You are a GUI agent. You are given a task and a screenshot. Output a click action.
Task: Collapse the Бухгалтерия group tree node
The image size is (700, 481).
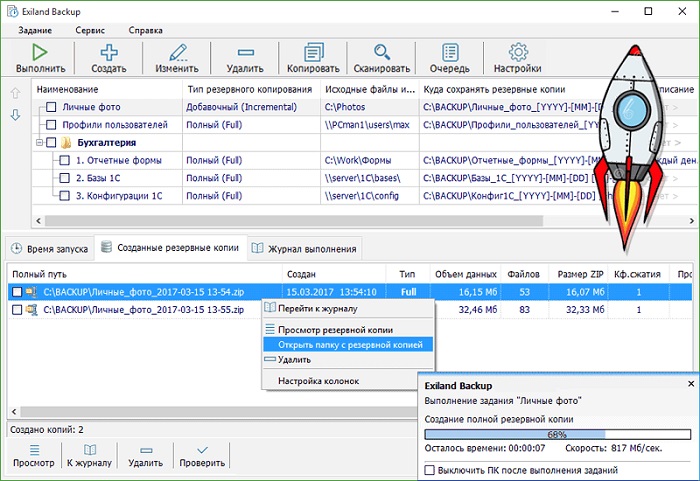[x=38, y=143]
